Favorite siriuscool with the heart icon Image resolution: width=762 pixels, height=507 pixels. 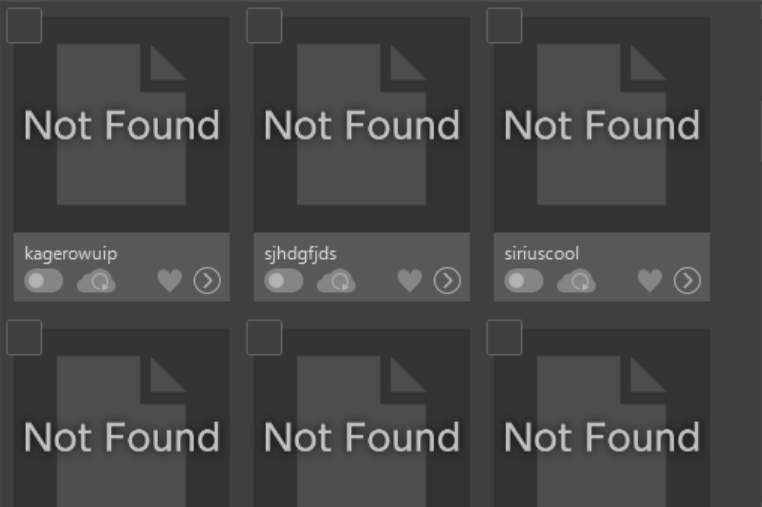point(650,281)
